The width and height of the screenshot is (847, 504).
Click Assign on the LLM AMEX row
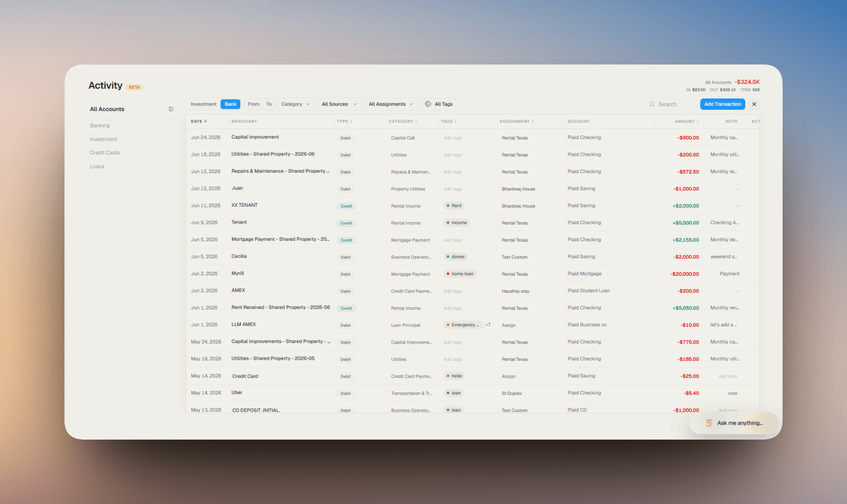(509, 325)
